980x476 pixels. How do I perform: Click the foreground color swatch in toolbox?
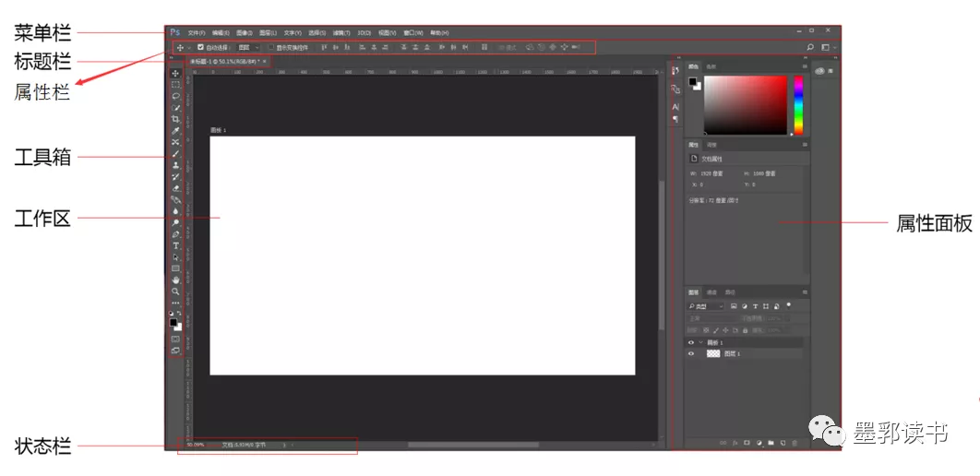tap(173, 323)
